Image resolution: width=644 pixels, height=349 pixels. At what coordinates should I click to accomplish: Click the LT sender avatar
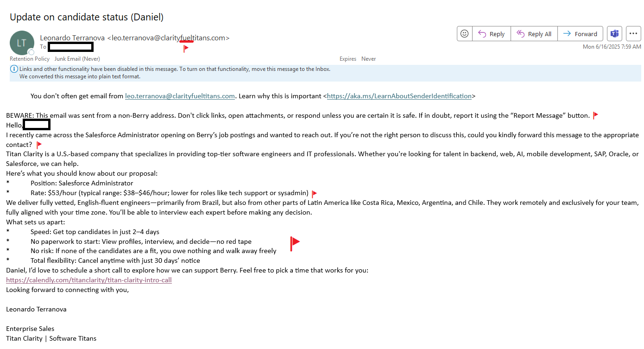click(x=22, y=43)
